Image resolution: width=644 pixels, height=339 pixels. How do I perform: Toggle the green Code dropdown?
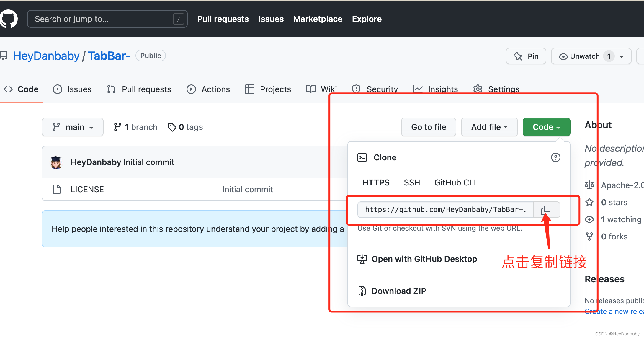click(x=546, y=127)
